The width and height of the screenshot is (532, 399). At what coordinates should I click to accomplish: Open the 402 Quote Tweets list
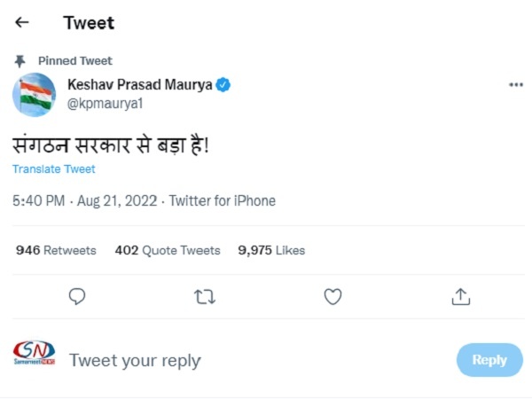click(168, 250)
